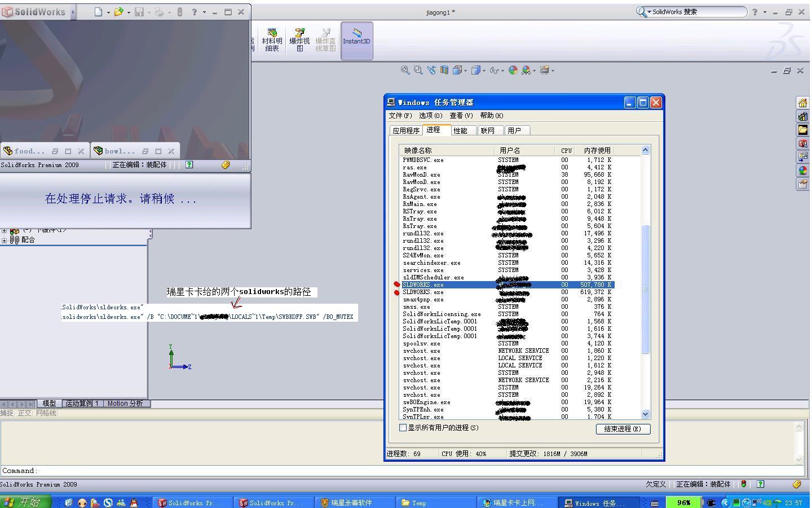
Task: Sort processes by 映像名称 column header
Action: 447,151
